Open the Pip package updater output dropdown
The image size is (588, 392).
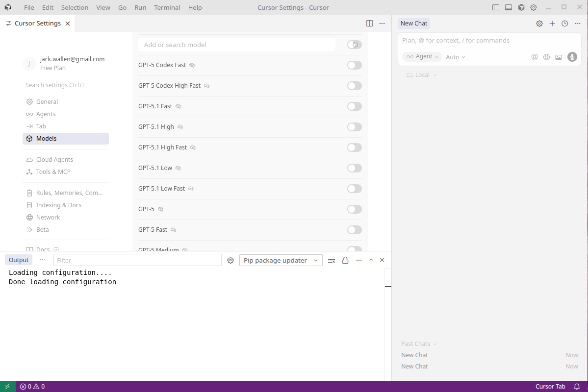(x=281, y=260)
